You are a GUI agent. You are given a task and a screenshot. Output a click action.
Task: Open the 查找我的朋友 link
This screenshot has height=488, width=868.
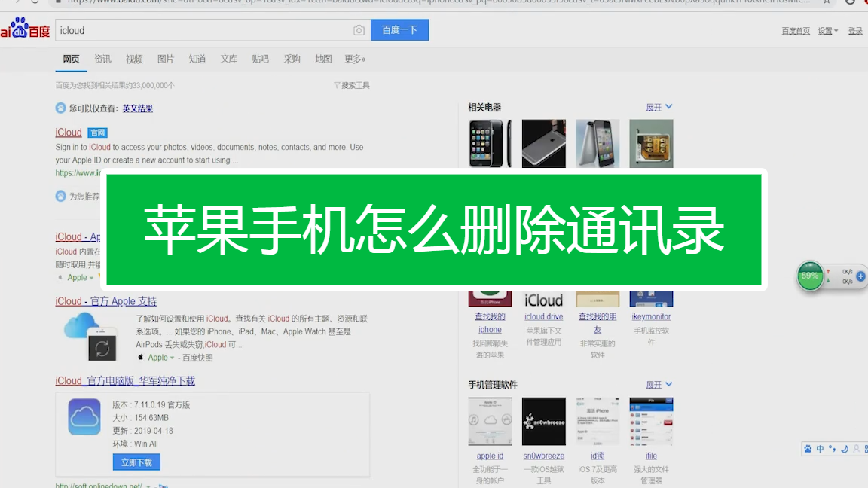(x=598, y=323)
